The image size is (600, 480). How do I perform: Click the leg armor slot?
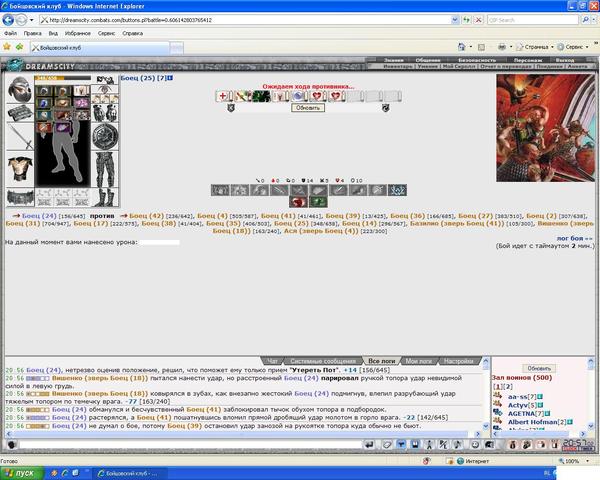coord(105,169)
